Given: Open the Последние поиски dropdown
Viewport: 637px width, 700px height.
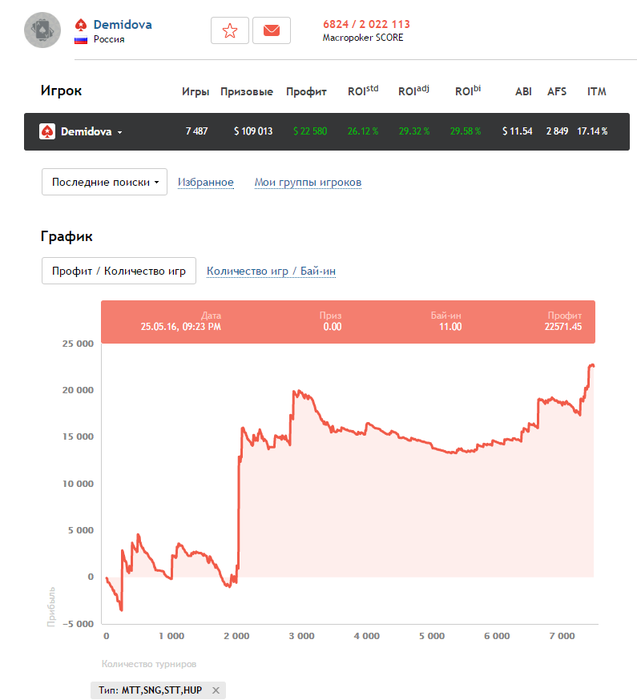Looking at the screenshot, I should 104,182.
